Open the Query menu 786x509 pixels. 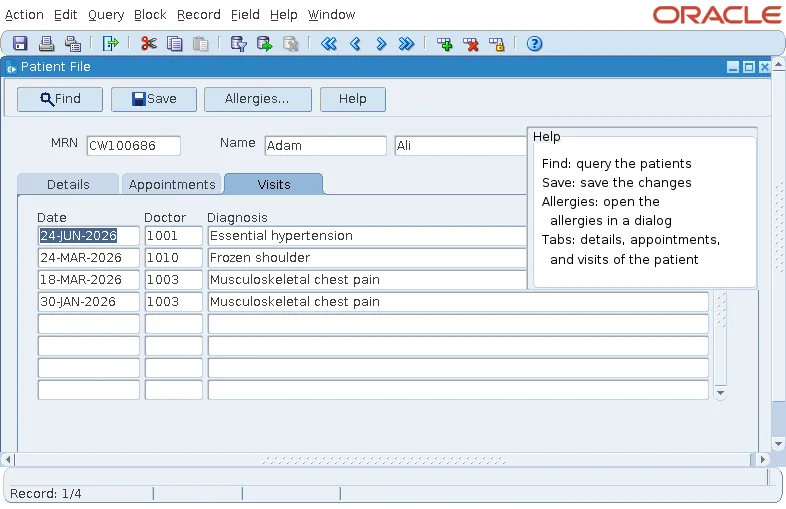coord(106,15)
